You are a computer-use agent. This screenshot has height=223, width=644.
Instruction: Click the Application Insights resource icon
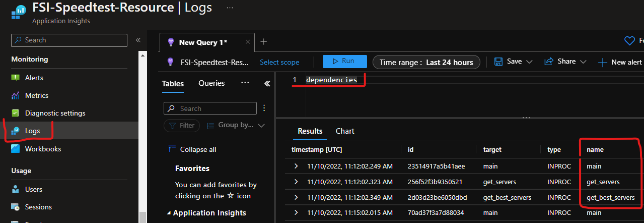[19, 12]
